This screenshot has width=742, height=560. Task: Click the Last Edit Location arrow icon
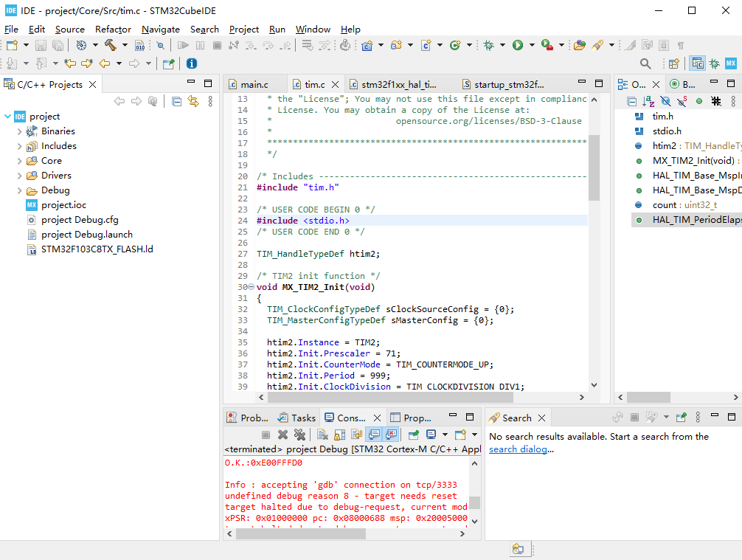(71, 63)
